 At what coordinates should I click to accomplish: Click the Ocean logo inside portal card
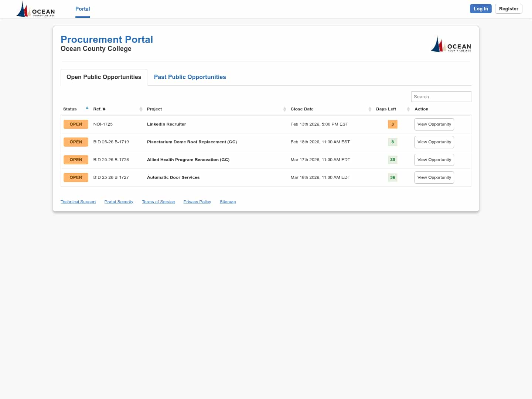(451, 44)
